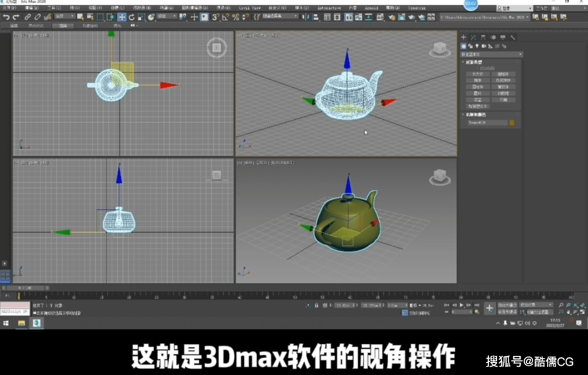
Task: Open the named selection sets dropdown
Action: click(279, 16)
